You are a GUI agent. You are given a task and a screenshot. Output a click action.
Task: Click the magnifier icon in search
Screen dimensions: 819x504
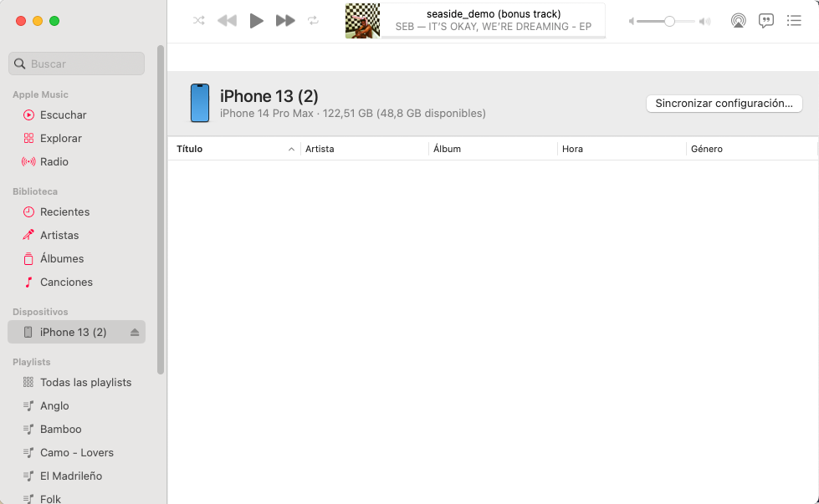point(20,64)
